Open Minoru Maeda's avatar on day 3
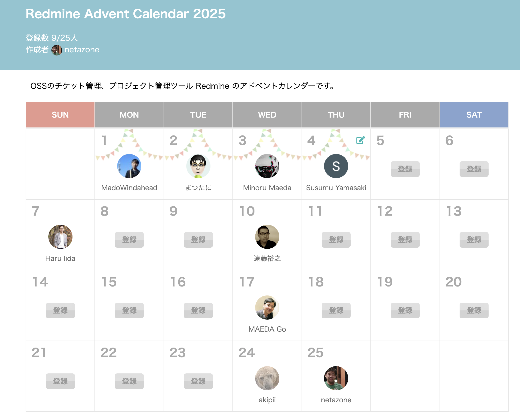Viewport: 520px width, 420px height. (267, 166)
